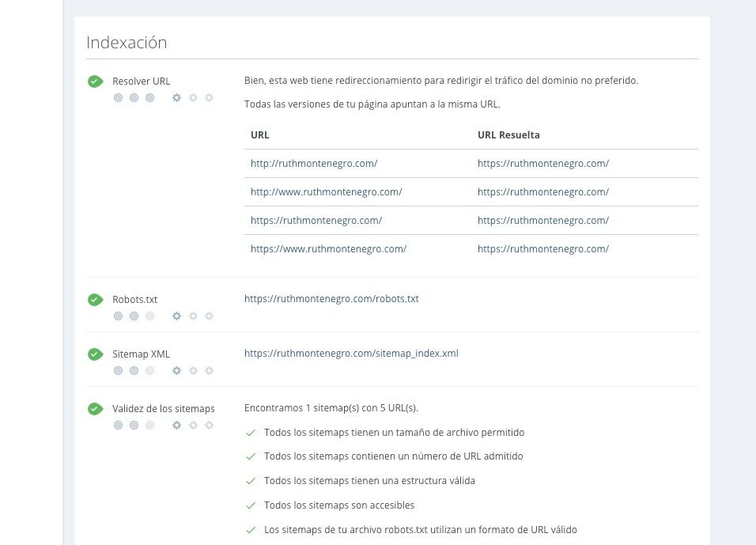Click first target icon under Validez de los sitemaps
Screen dimensions: 756x545
coord(118,425)
